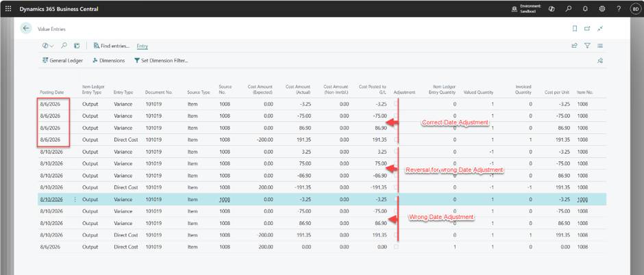Open the Adjustment column header menu
Viewport: 644px width, 275px height.
pyautogui.click(x=404, y=92)
